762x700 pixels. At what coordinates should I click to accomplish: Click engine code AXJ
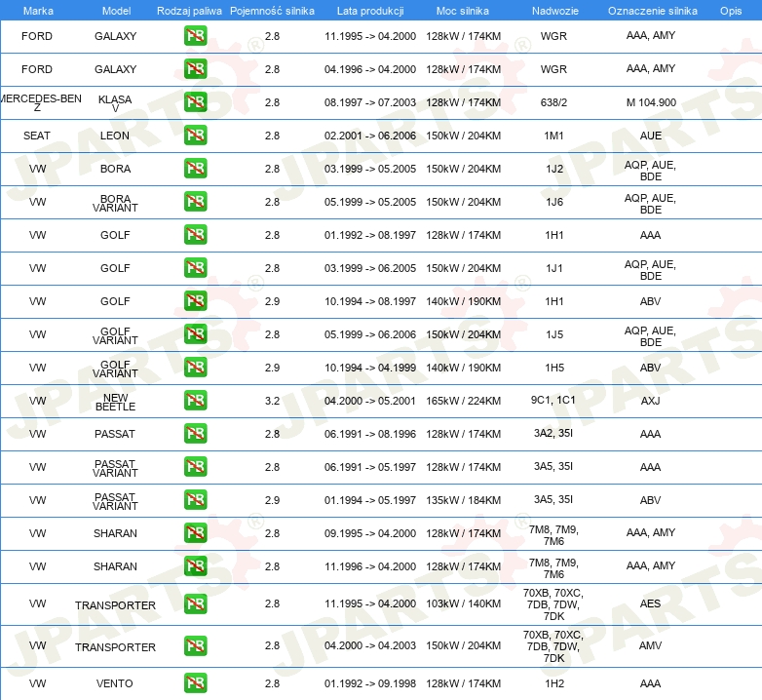click(651, 401)
